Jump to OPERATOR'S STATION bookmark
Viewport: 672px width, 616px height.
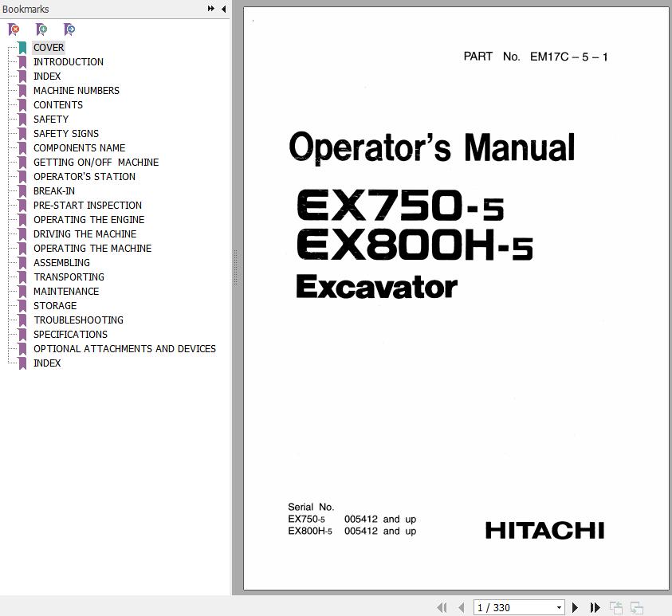pos(84,176)
